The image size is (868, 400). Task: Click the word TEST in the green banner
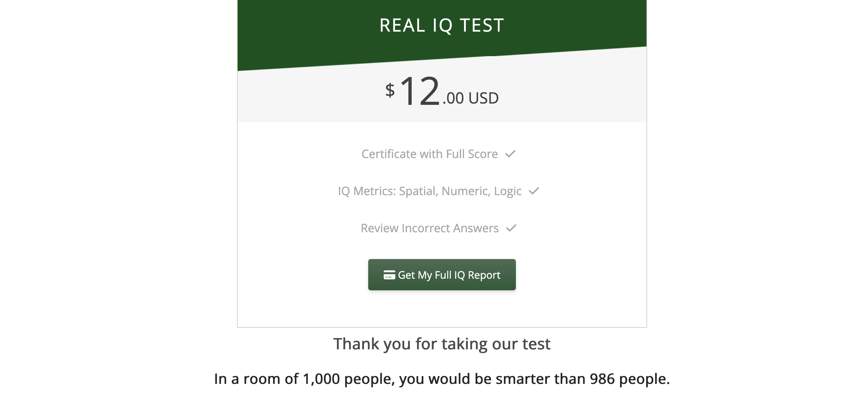pyautogui.click(x=482, y=25)
